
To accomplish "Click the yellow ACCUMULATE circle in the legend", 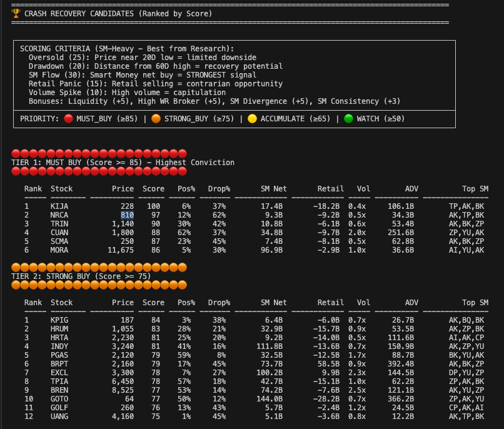I will (x=252, y=118).
